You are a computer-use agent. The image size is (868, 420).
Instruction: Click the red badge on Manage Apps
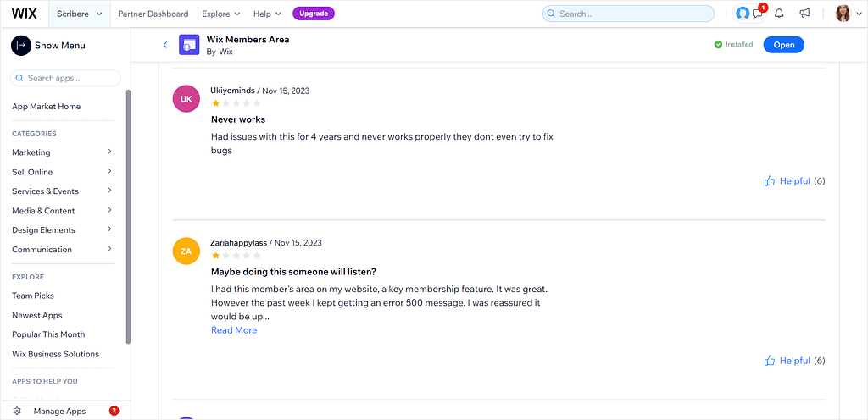[x=114, y=411]
